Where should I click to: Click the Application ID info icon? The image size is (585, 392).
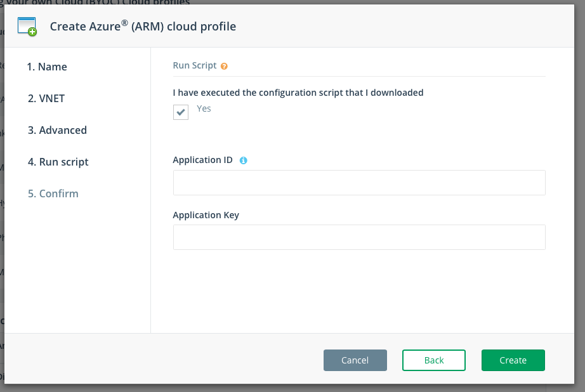243,160
